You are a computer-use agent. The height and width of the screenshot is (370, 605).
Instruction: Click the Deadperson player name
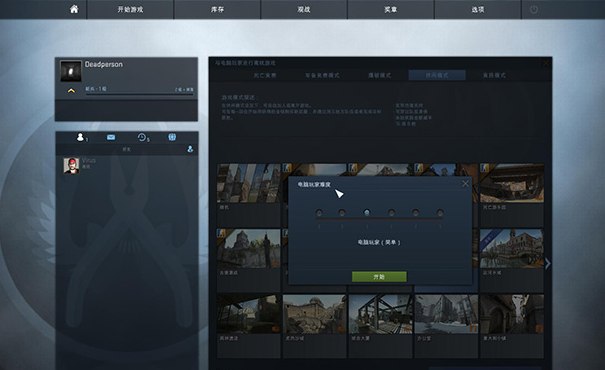pyautogui.click(x=104, y=64)
